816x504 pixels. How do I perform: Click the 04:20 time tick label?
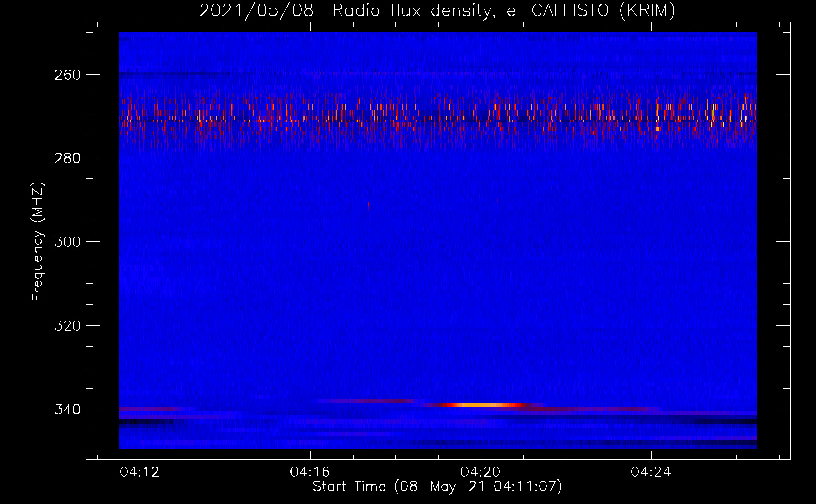coord(481,472)
